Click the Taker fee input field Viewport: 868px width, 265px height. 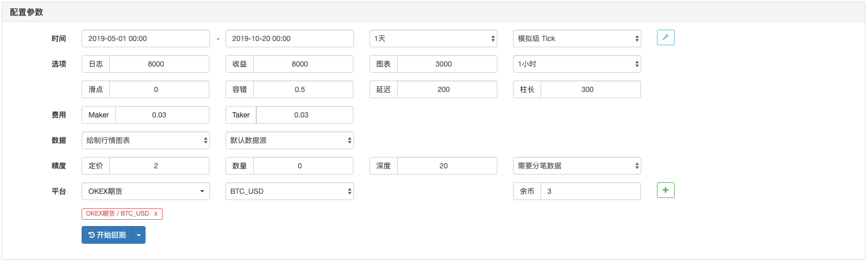[305, 115]
